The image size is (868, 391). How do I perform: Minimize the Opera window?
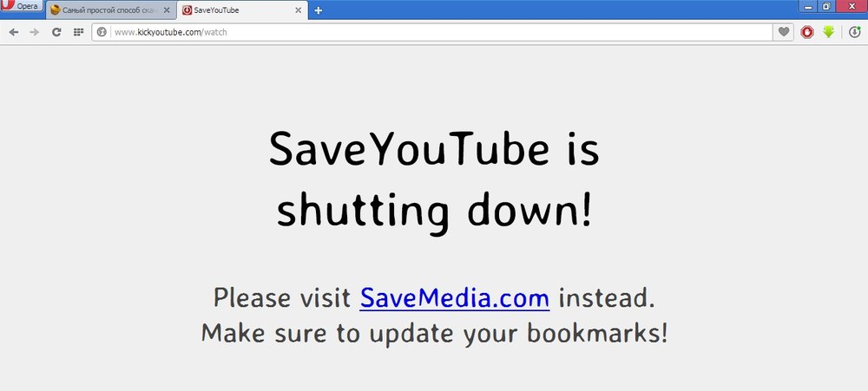809,6
